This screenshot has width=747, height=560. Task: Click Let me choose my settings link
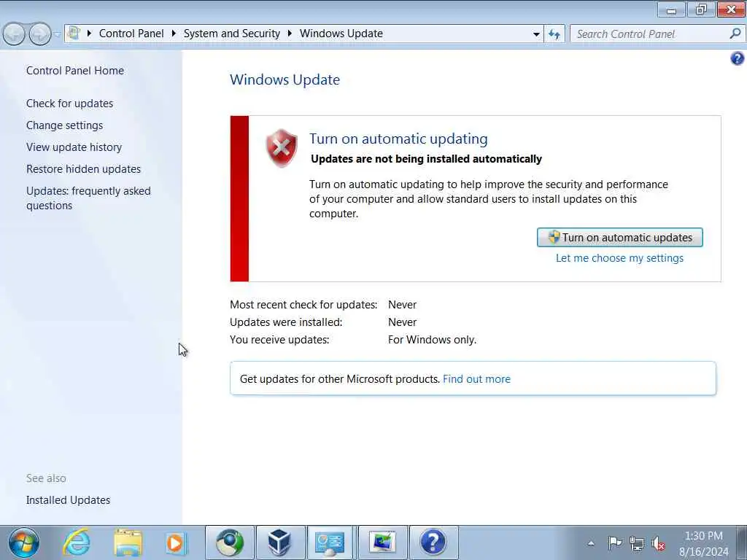point(619,258)
